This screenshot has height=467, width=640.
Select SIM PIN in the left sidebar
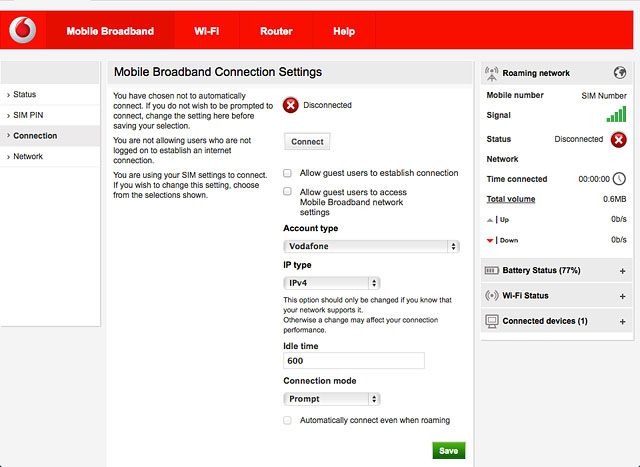[x=50, y=115]
